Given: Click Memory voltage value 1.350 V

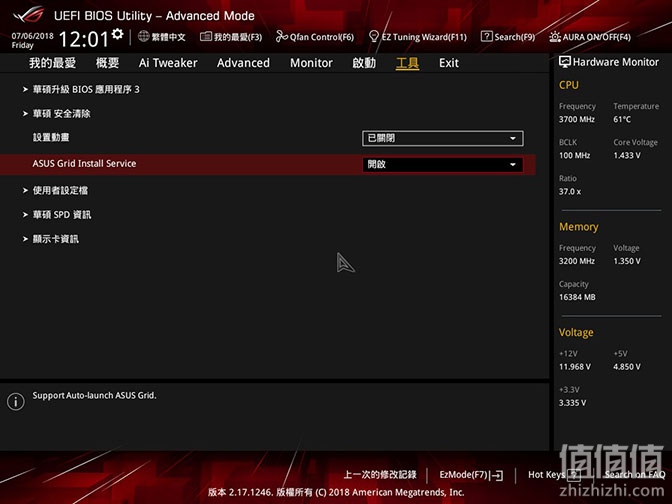Looking at the screenshot, I should (627, 261).
